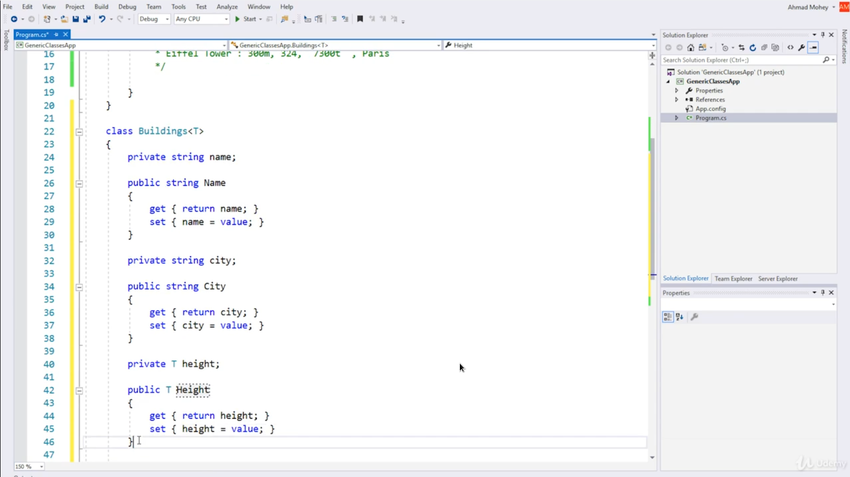Click Property Pages wrench in Properties panel
Screen dimensions: 850x477
click(694, 317)
